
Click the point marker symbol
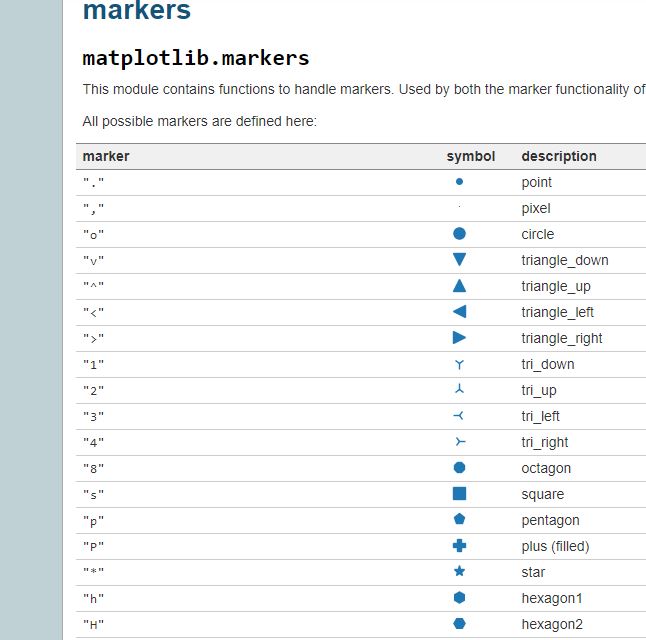click(459, 182)
